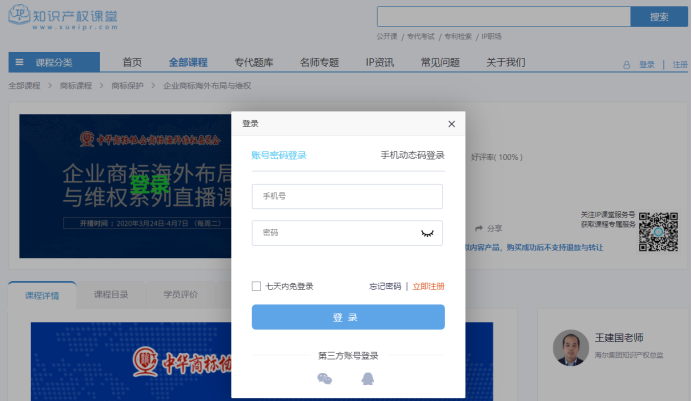
Task: Close the login dialog with the X
Action: (451, 124)
